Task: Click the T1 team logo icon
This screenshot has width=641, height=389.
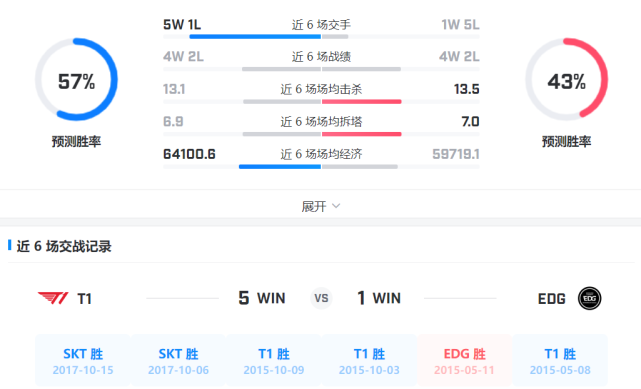Action: pos(53,298)
